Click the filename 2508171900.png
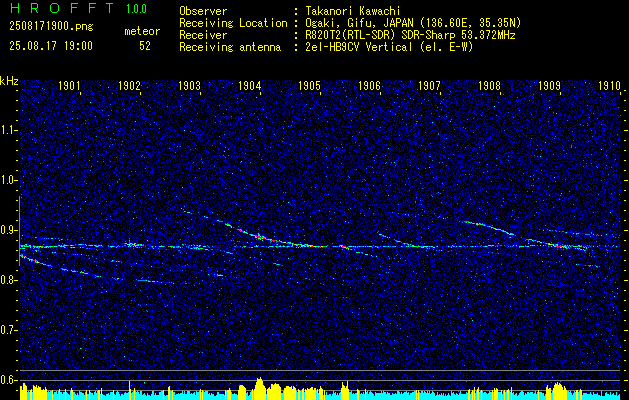 click(x=51, y=27)
